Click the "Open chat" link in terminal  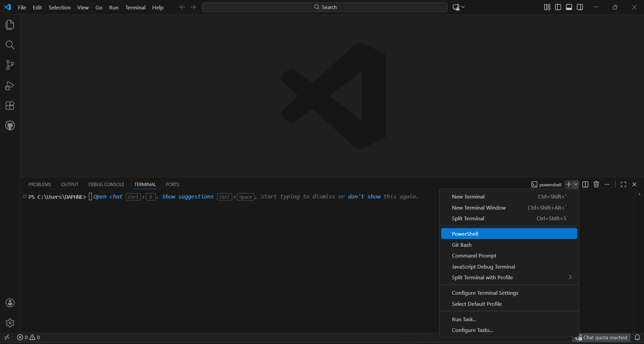click(x=108, y=196)
